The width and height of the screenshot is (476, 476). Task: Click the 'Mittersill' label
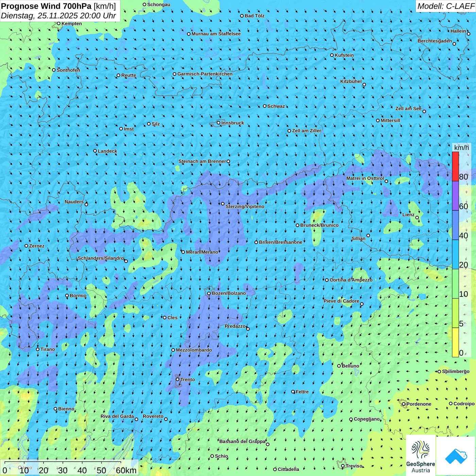[x=390, y=120]
